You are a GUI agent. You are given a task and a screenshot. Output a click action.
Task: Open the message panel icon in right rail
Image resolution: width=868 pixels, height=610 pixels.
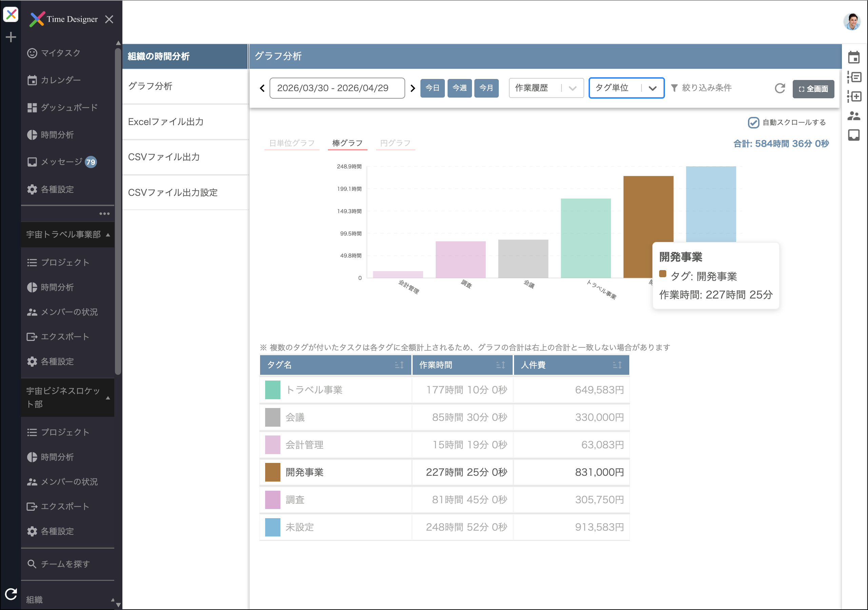(854, 135)
